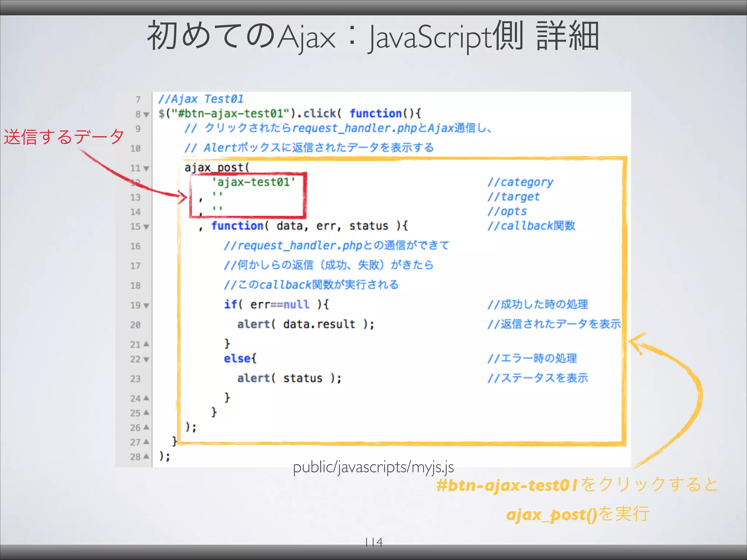
Task: Click line number 23 in the gutter
Action: click(x=135, y=379)
